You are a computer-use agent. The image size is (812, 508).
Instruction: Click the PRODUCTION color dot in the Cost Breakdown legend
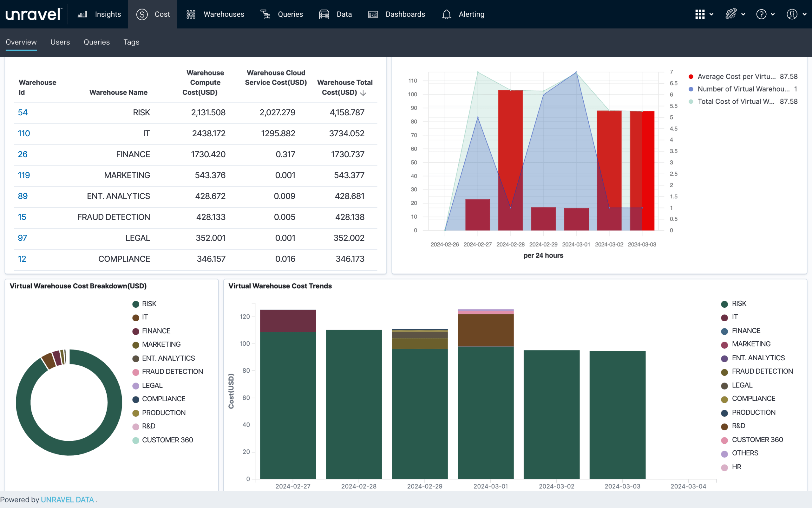(x=136, y=413)
